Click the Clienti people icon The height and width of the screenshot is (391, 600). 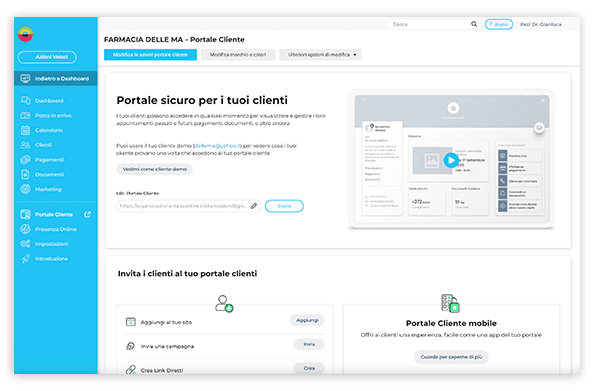pos(25,145)
